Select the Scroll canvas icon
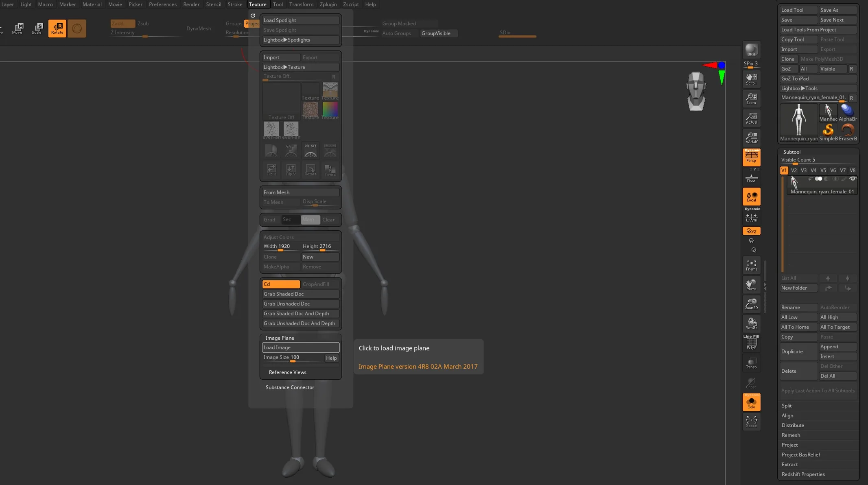The width and height of the screenshot is (868, 485). pos(751,79)
